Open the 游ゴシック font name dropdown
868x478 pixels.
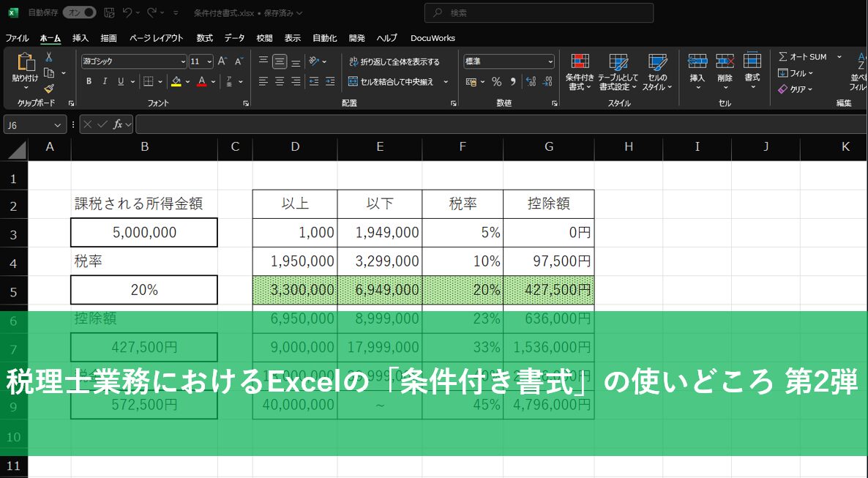(134, 61)
